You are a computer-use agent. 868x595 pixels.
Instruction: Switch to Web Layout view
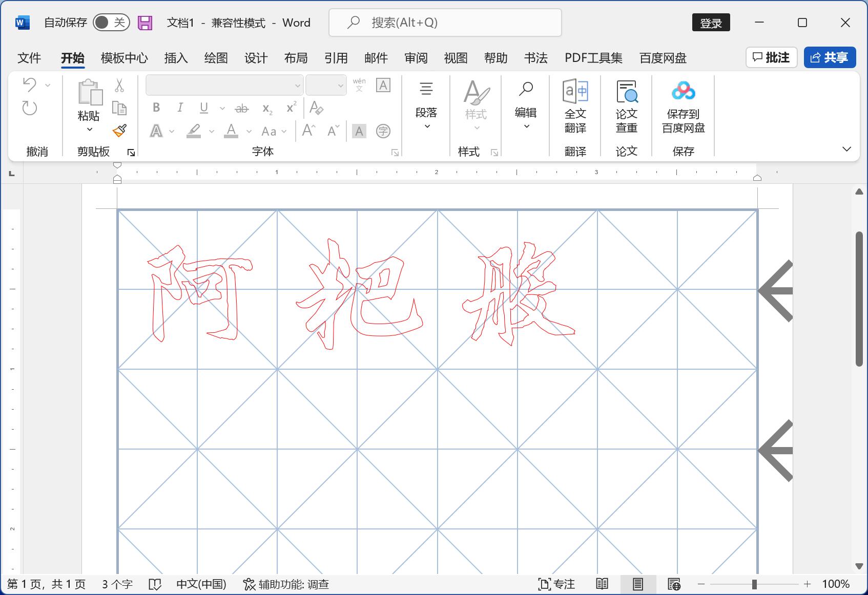click(x=674, y=584)
